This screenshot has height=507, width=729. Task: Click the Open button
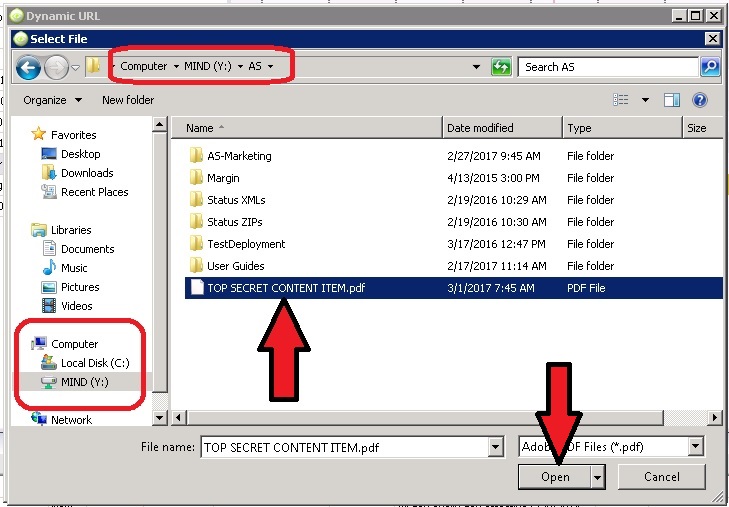pyautogui.click(x=555, y=477)
